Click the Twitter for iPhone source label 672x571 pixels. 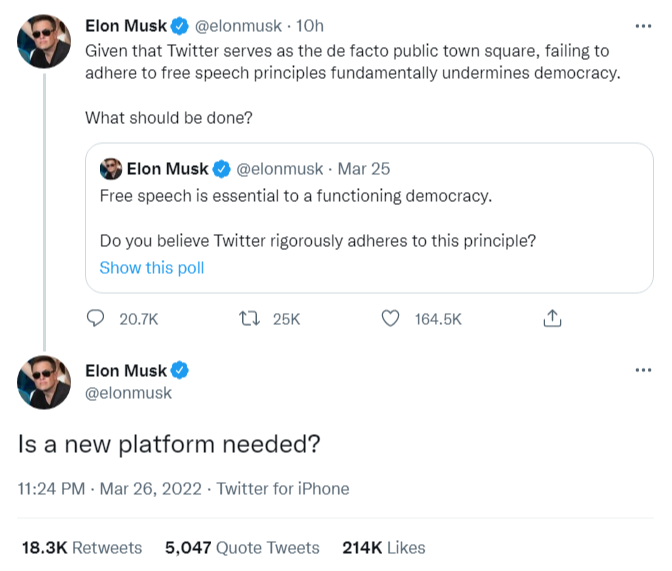[283, 489]
